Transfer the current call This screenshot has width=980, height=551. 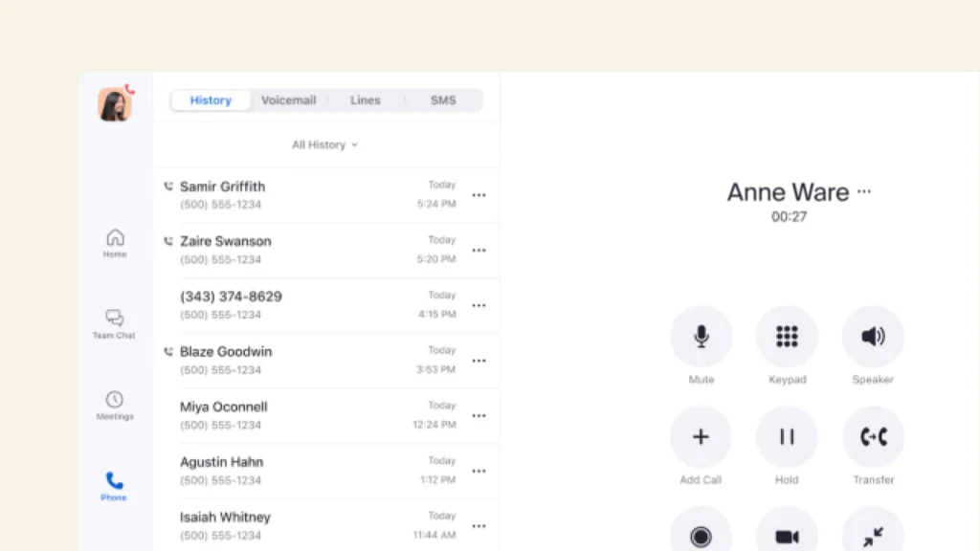click(x=873, y=437)
